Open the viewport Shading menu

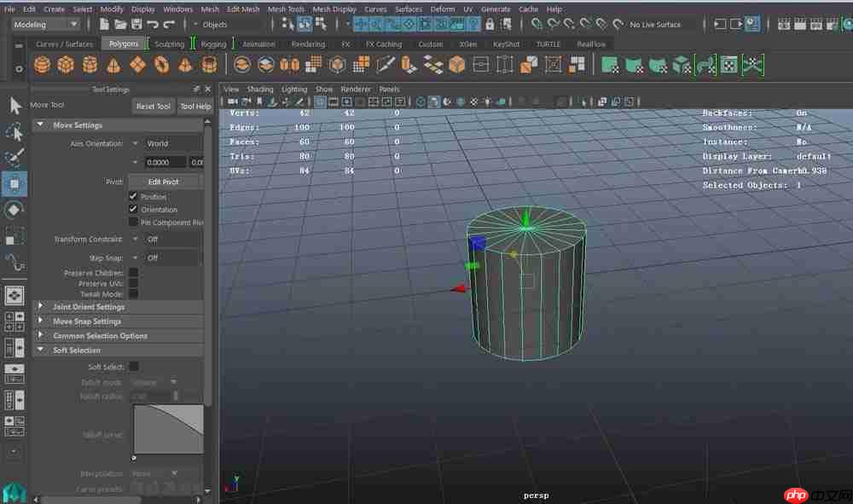pos(260,90)
